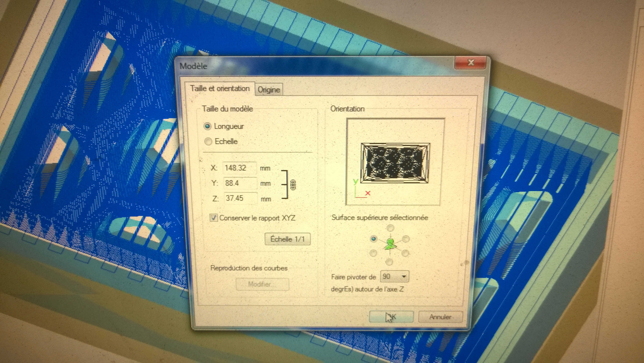Click the green figure icon among the surface radios
The image size is (644, 363).
[x=390, y=244]
